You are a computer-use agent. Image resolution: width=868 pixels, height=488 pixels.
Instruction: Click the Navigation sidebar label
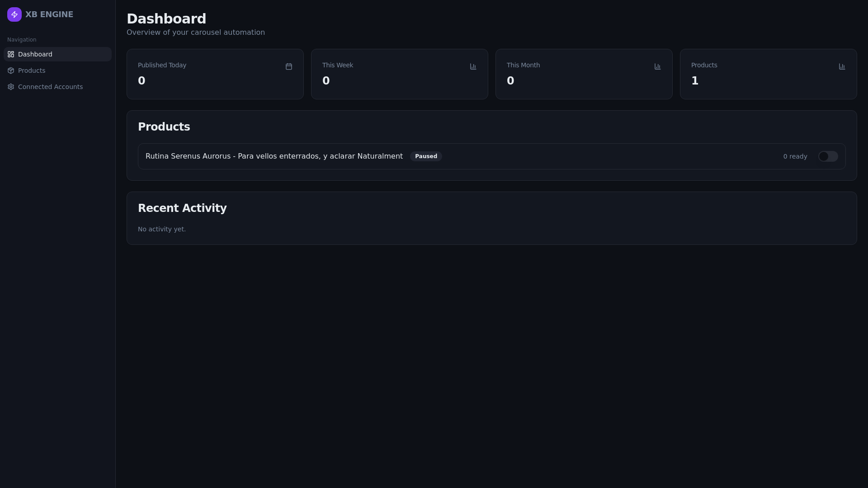22,40
